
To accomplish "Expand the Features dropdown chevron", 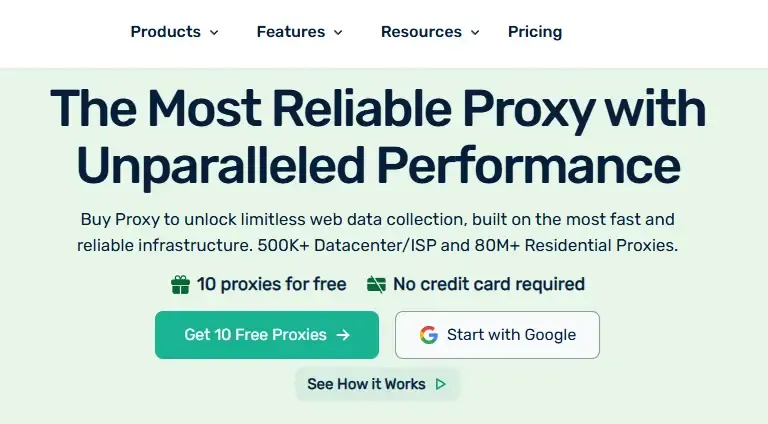I will (x=338, y=33).
